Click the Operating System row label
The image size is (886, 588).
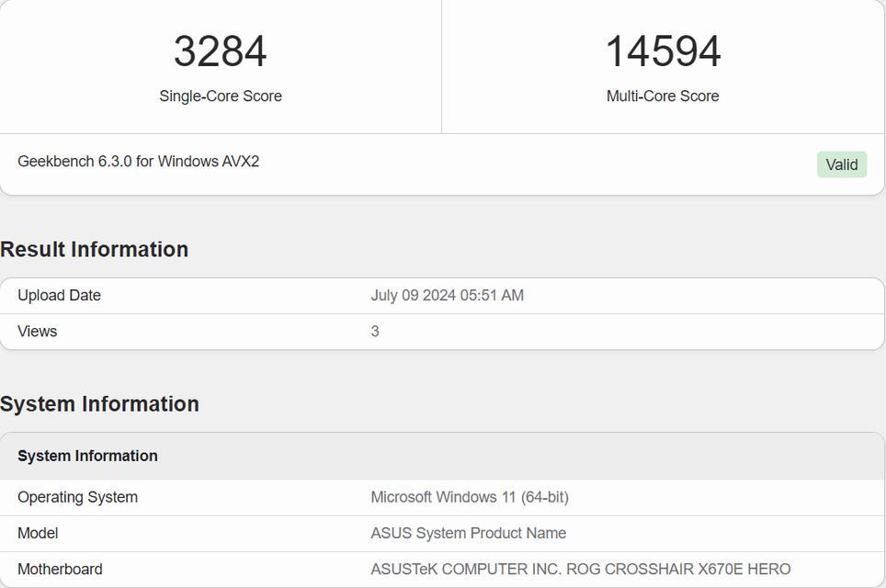(x=77, y=497)
